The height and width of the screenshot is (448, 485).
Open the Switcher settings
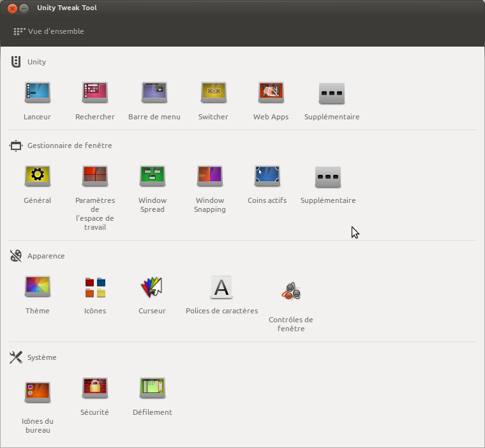click(x=213, y=94)
